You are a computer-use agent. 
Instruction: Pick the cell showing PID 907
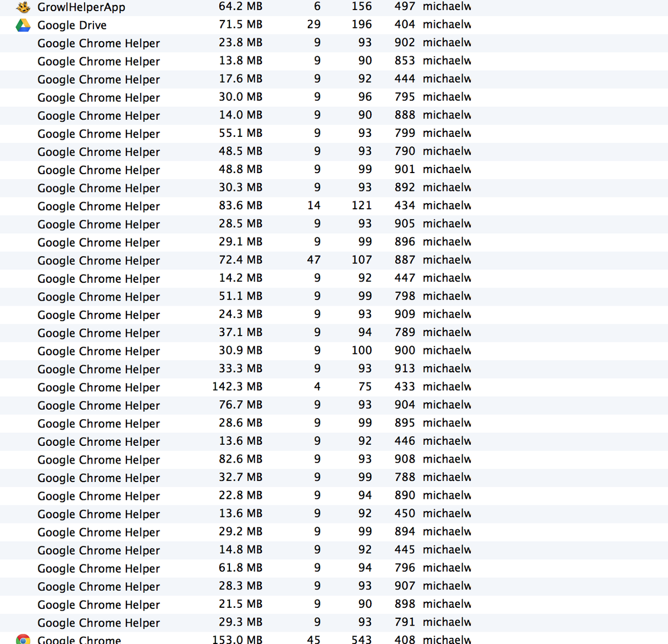[405, 586]
